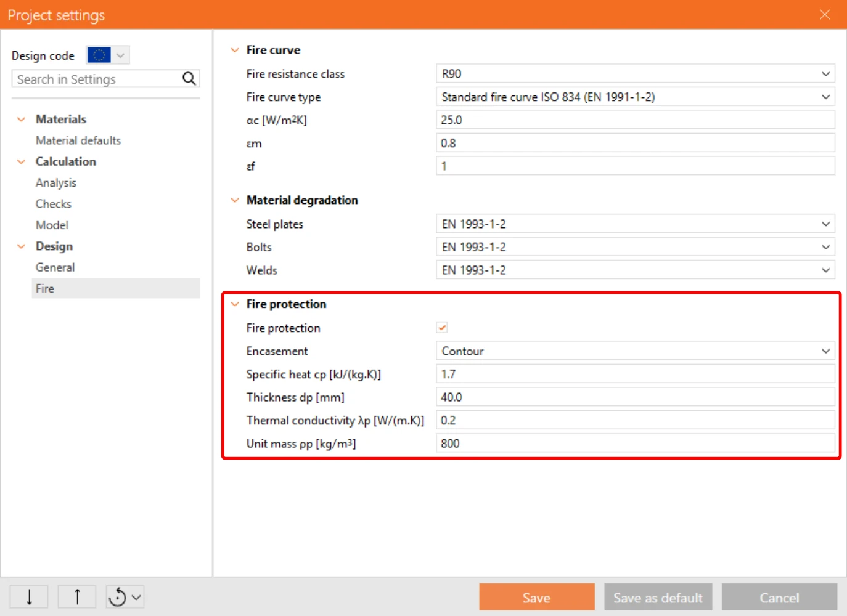Select Material defaults in settings tree

(x=78, y=140)
